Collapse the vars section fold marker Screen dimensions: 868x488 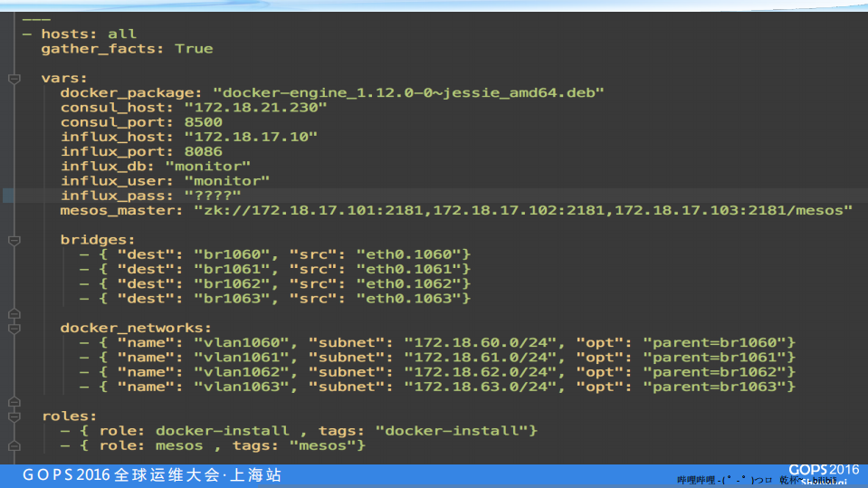14,79
